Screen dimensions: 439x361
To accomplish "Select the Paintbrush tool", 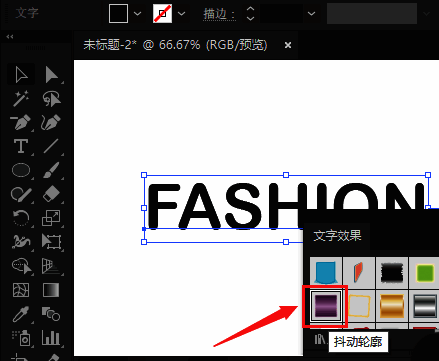I will [51, 170].
